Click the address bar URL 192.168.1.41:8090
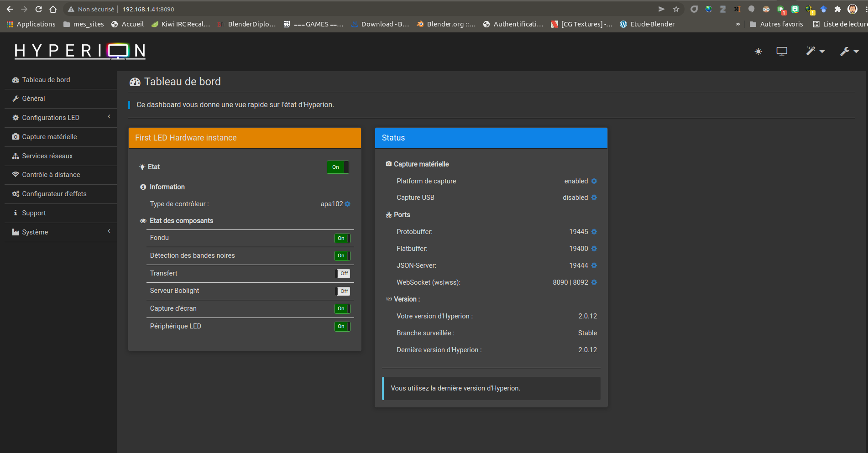Image resolution: width=868 pixels, height=453 pixels. point(148,9)
